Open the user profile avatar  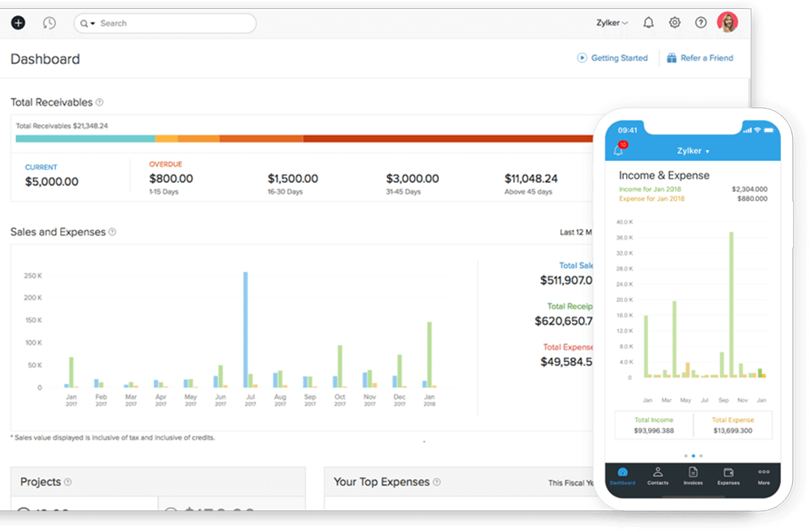point(727,22)
